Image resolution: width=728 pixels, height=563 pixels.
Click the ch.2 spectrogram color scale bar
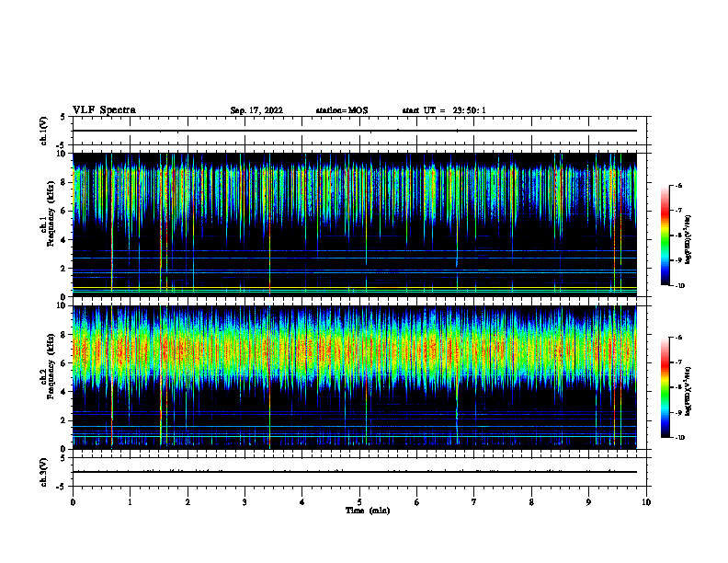[665, 387]
